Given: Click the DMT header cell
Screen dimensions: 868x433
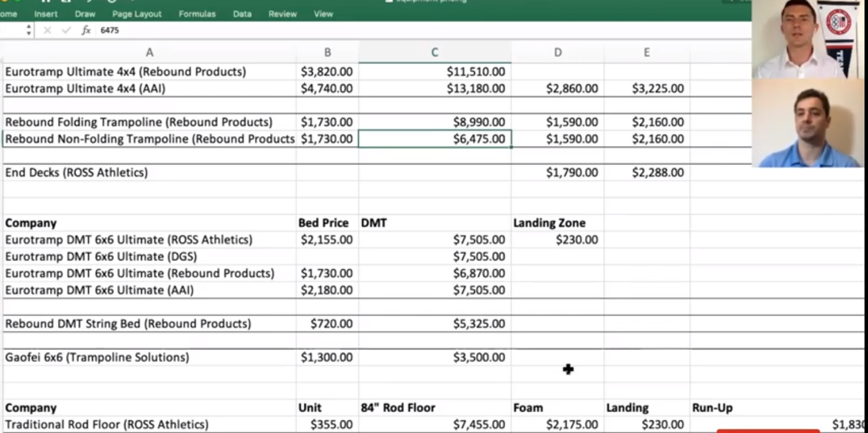Looking at the screenshot, I should coord(435,223).
